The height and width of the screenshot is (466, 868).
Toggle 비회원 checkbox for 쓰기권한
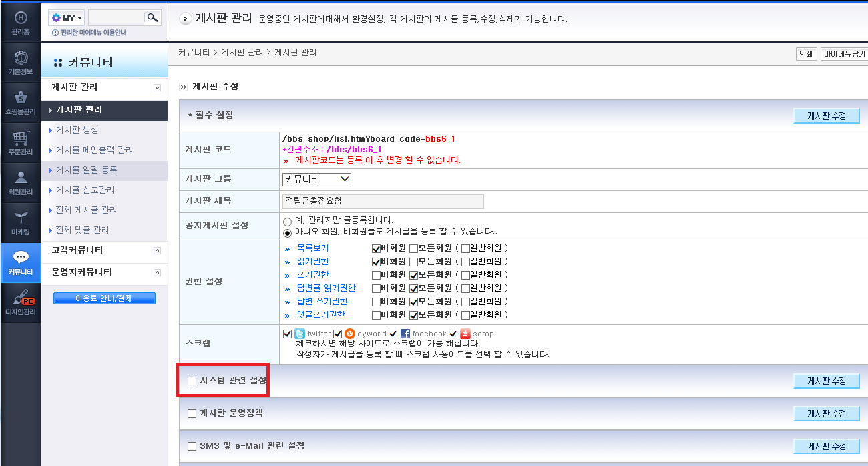pyautogui.click(x=376, y=274)
